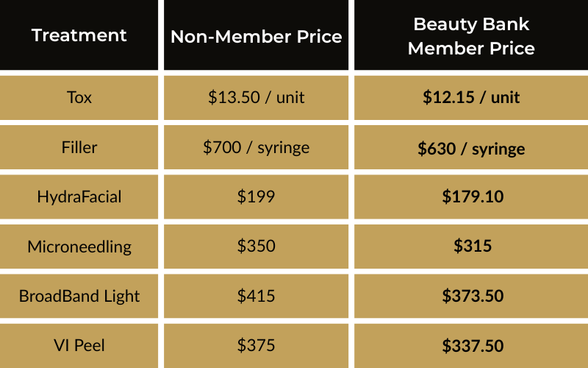Select the $350 non-member price
Screen dimensions: 588x368
click(257, 247)
